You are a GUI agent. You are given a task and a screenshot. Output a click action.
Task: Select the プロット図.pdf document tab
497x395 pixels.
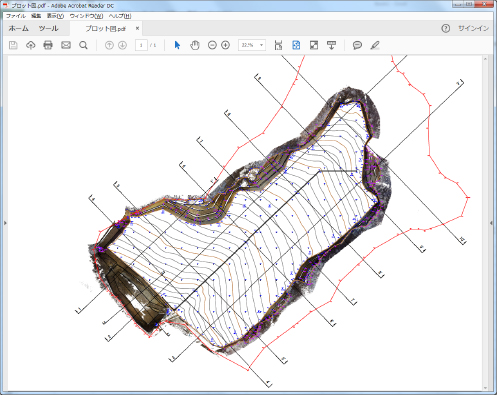[x=106, y=29]
